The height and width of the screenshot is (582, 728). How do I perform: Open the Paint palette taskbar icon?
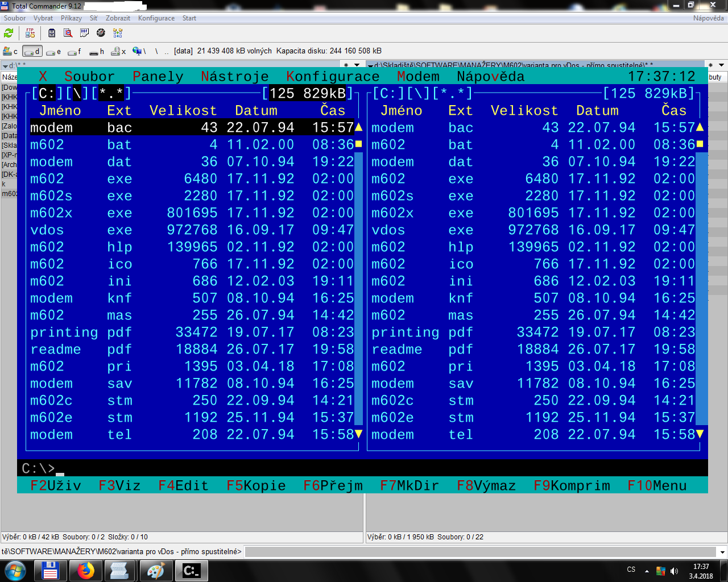tap(155, 570)
